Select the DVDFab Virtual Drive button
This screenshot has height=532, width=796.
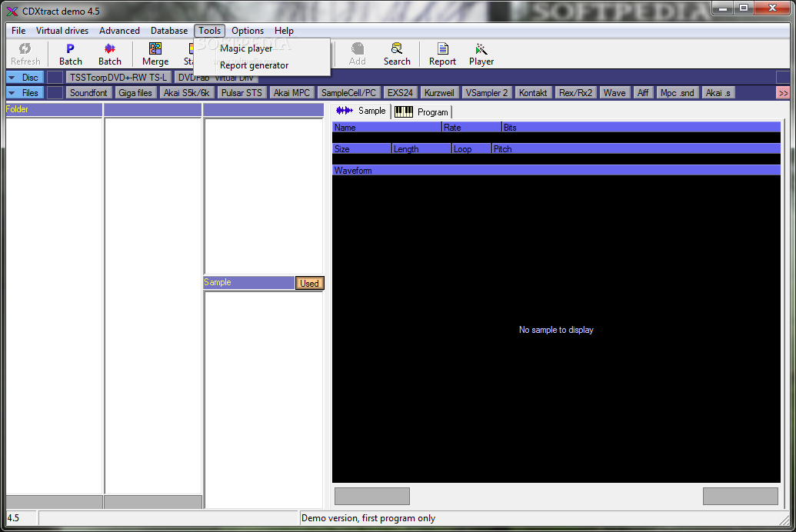click(x=216, y=78)
